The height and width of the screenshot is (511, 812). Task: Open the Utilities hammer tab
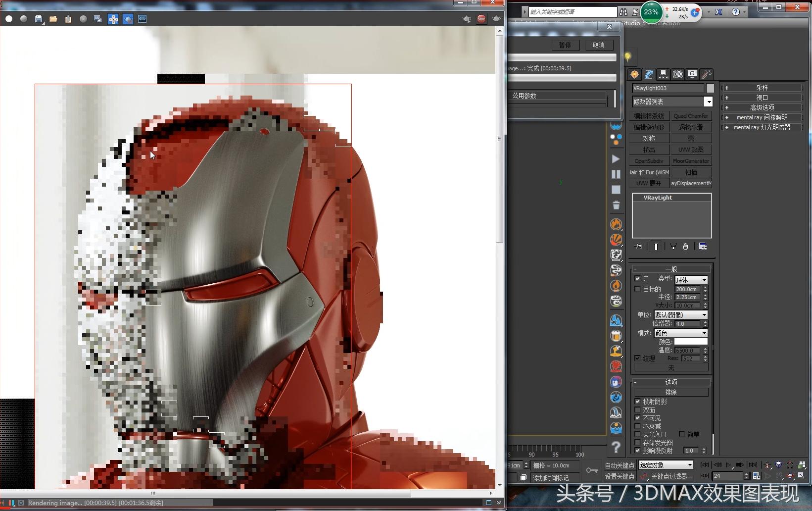(x=707, y=74)
